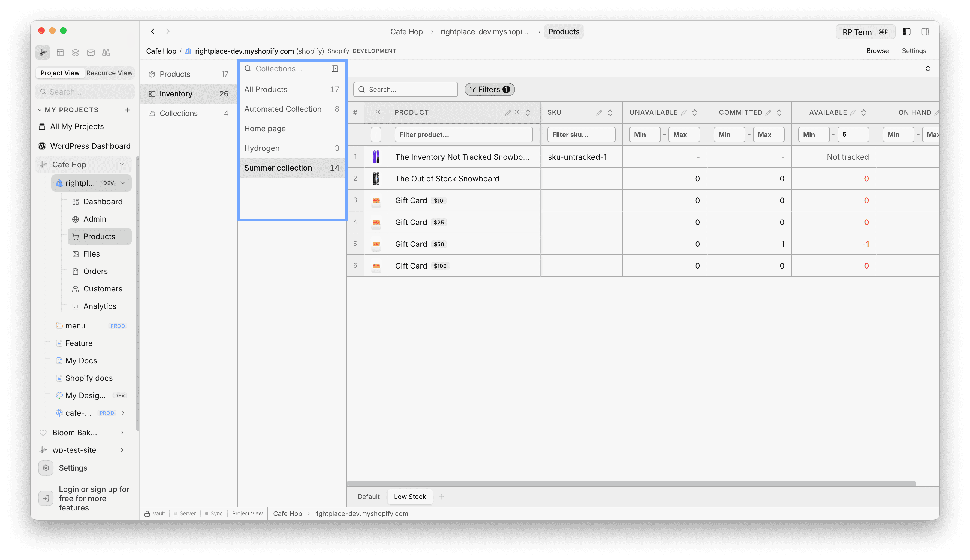Open the Summer collection entry
Viewport: 970px width, 560px height.
click(278, 168)
